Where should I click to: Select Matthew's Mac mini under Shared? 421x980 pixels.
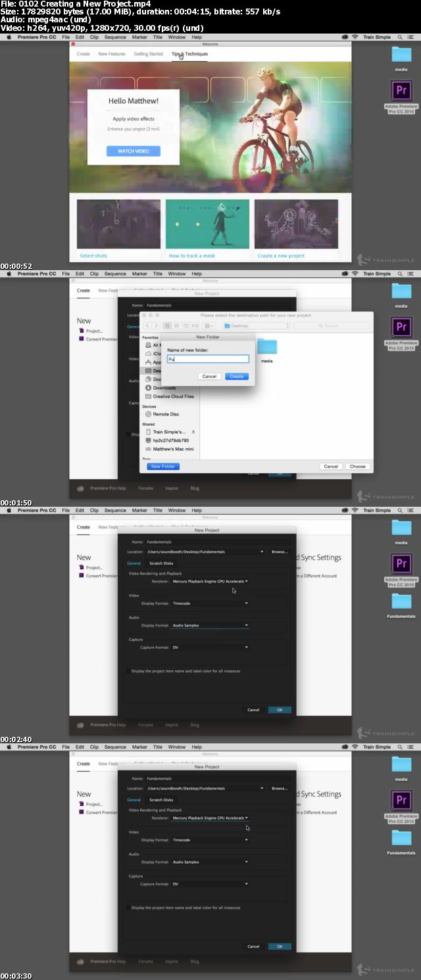[x=169, y=449]
